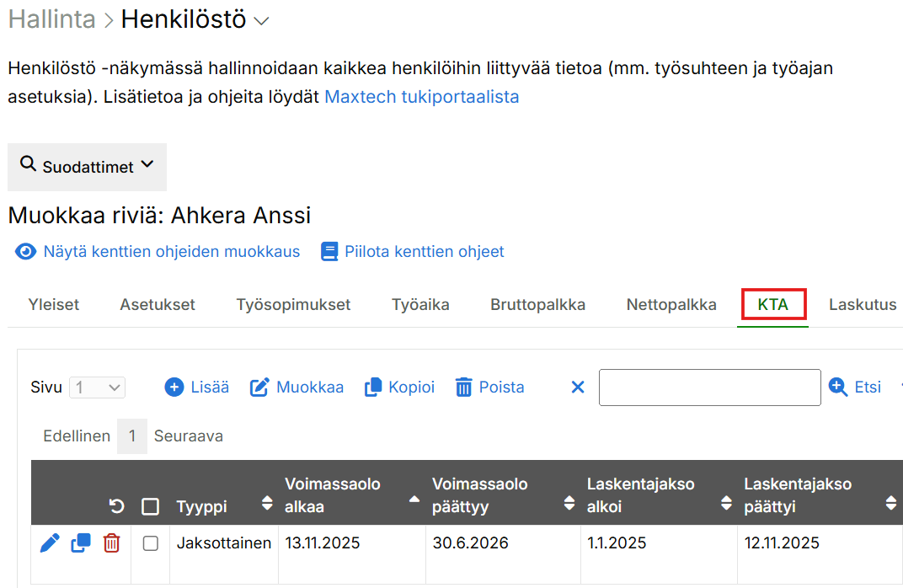903x588 pixels.
Task: Click the Poista trash icon in toolbar
Action: 463,388
